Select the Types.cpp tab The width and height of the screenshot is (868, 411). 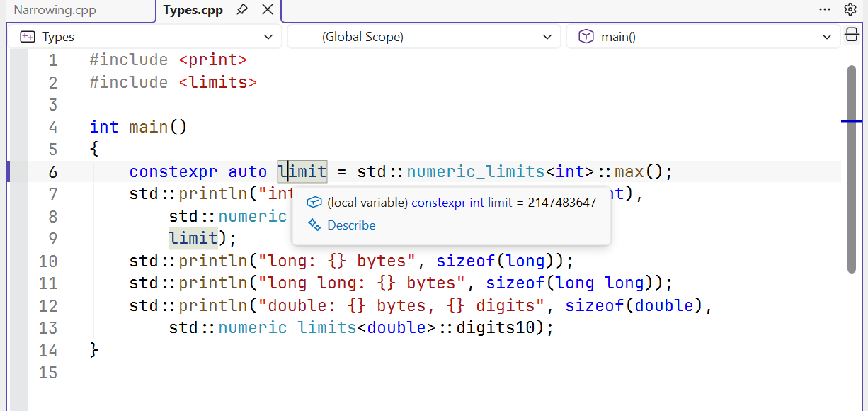[193, 10]
